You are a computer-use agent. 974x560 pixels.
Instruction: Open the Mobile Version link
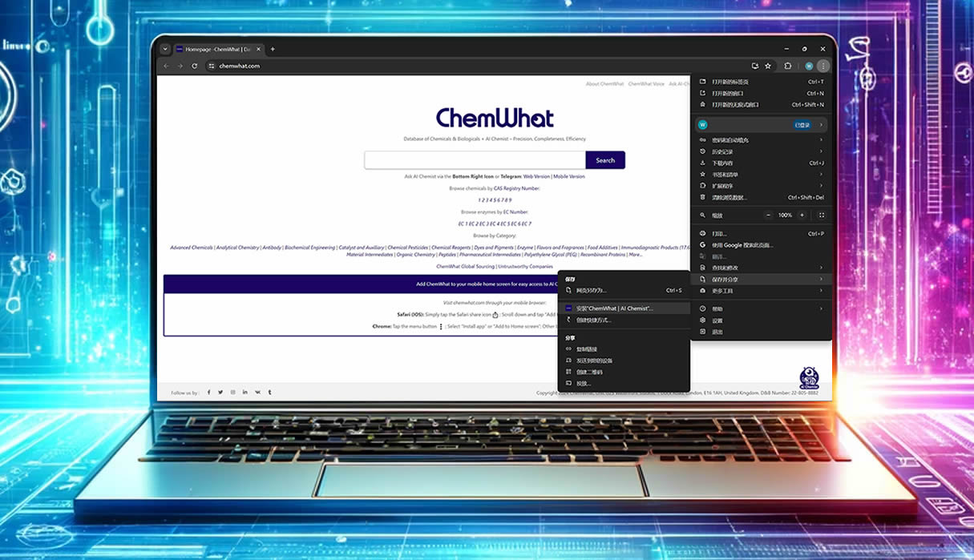coord(568,176)
